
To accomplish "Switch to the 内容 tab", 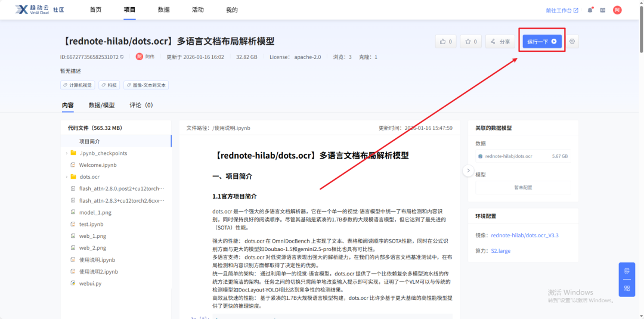I will point(68,105).
